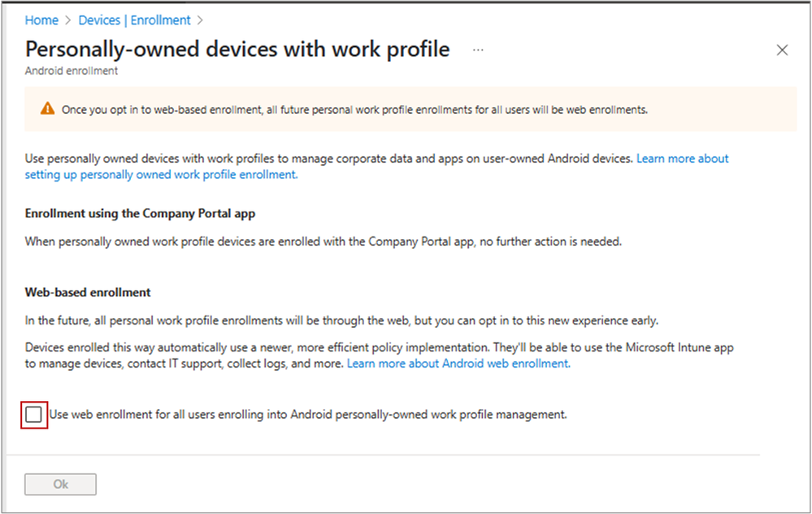Click the orange warning triangle icon
812x514 pixels.
[x=48, y=109]
